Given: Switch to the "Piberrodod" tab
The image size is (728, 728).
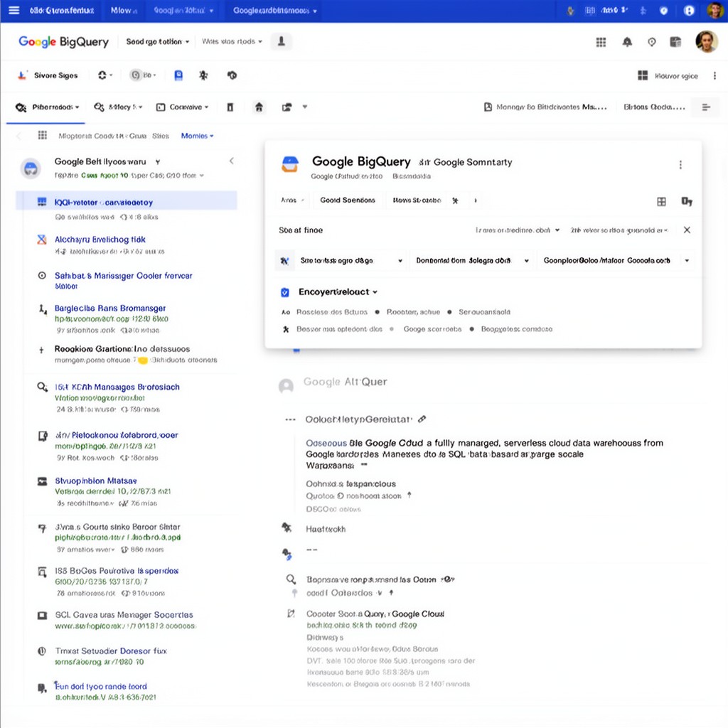Looking at the screenshot, I should click(48, 107).
